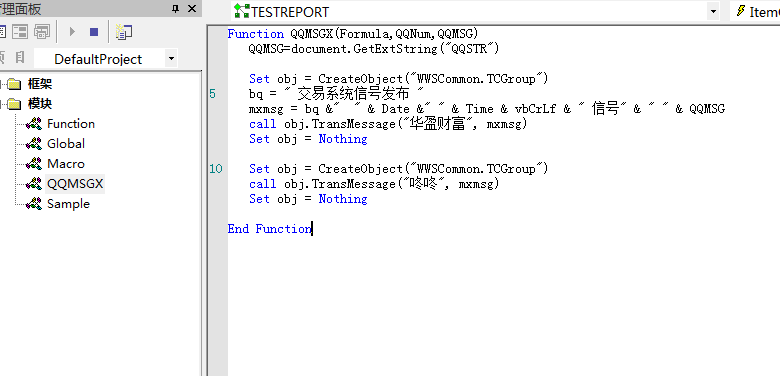
Task: Click the End Function line
Action: (x=270, y=229)
